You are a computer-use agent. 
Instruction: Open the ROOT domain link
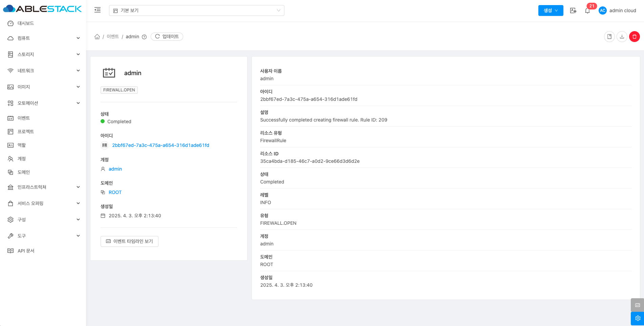115,192
